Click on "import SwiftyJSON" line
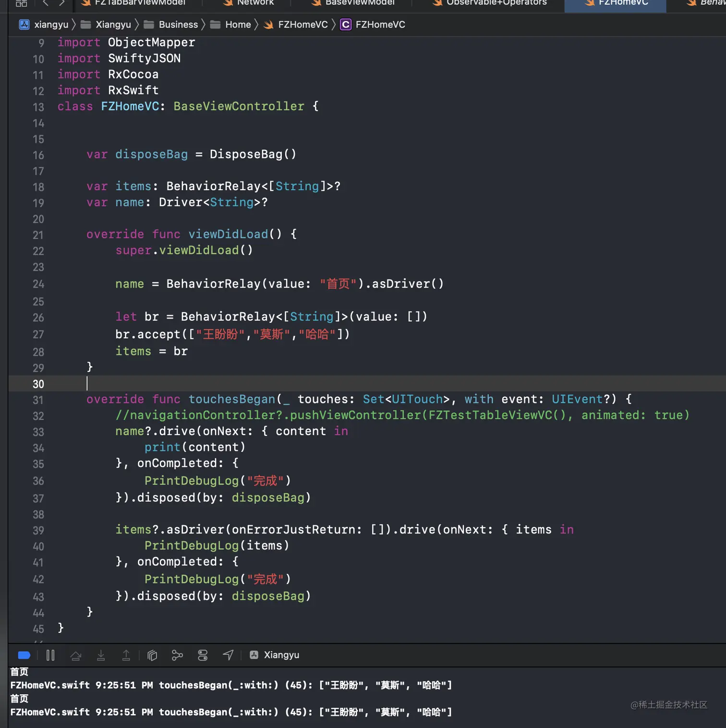This screenshot has height=728, width=726. (x=119, y=58)
